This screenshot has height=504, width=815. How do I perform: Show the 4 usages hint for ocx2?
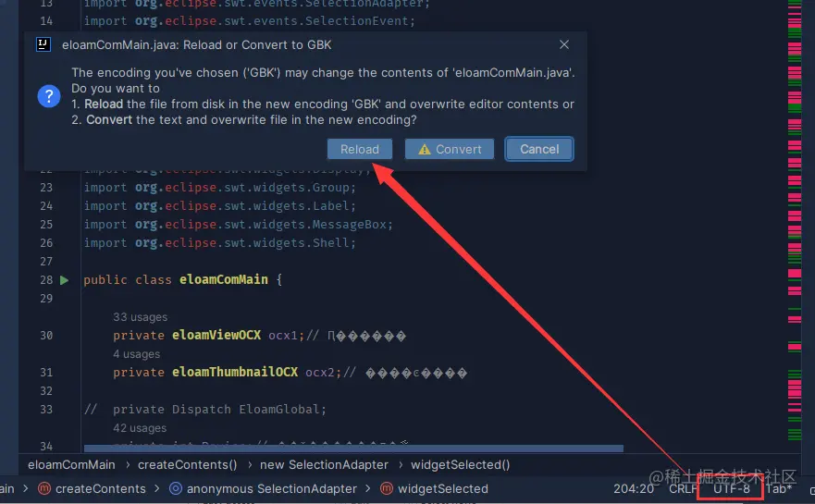click(x=137, y=354)
